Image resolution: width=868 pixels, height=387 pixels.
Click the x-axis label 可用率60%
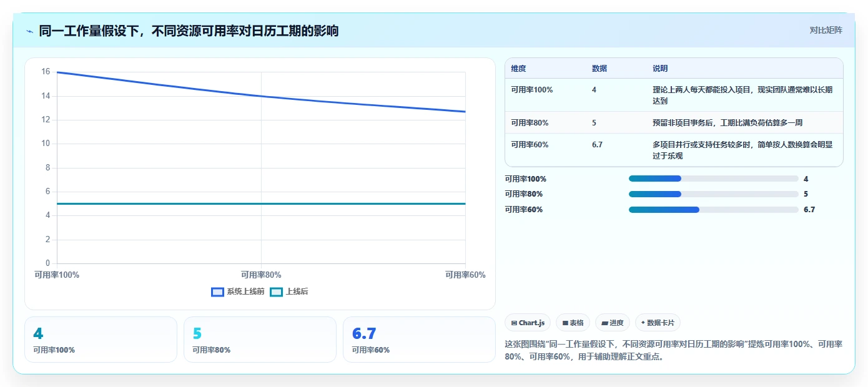pyautogui.click(x=465, y=275)
